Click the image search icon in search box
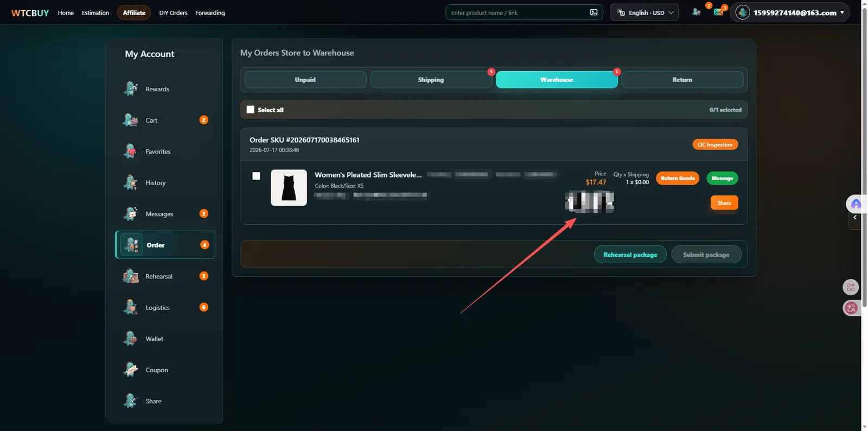This screenshot has width=868, height=431. click(593, 12)
